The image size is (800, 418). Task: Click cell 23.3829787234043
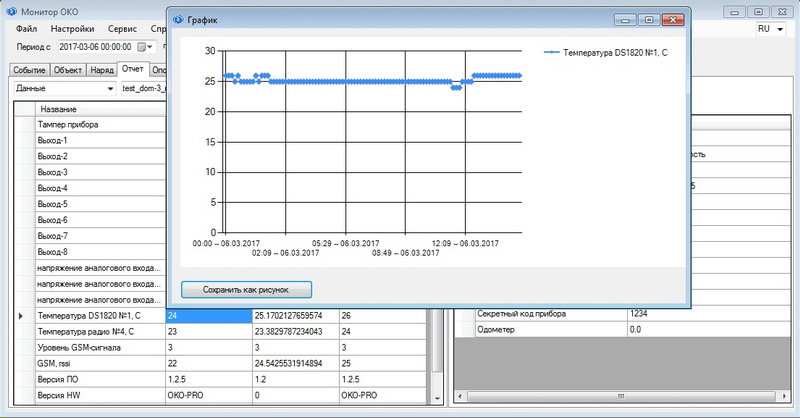click(296, 332)
